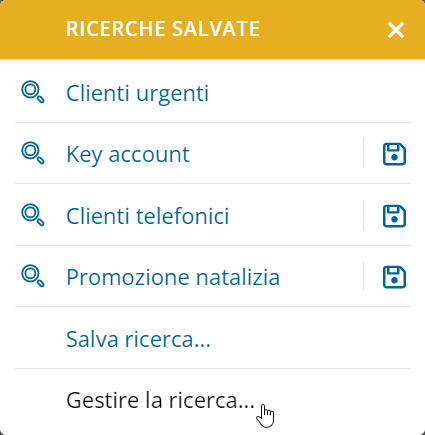The height and width of the screenshot is (435, 425).
Task: Store current filters into Clienti telefonici
Action: 394,216
